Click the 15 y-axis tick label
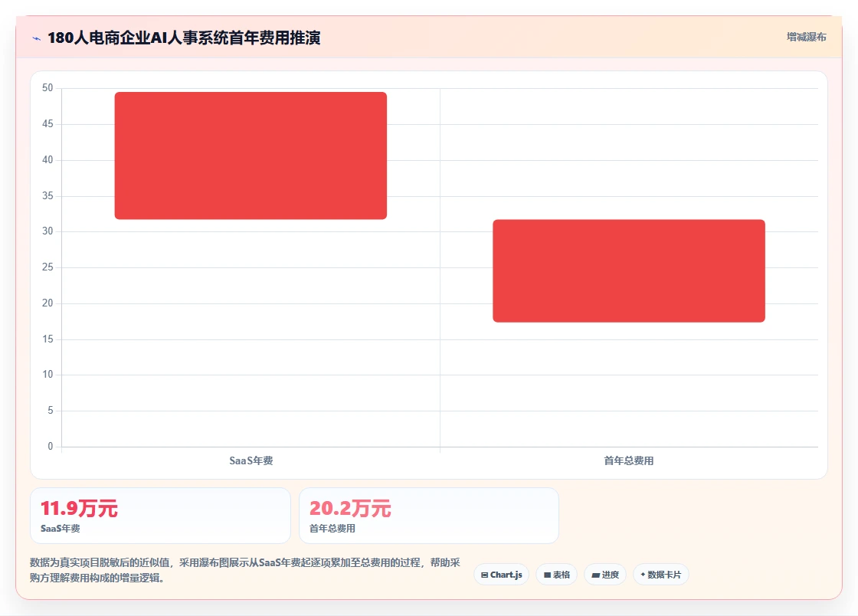Screen dimensions: 858x616 point(47,339)
